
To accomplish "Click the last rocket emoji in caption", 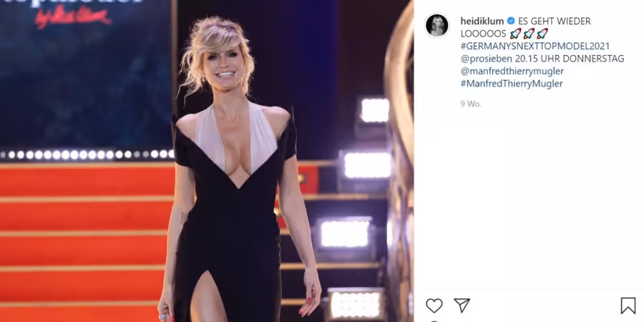I will [542, 34].
